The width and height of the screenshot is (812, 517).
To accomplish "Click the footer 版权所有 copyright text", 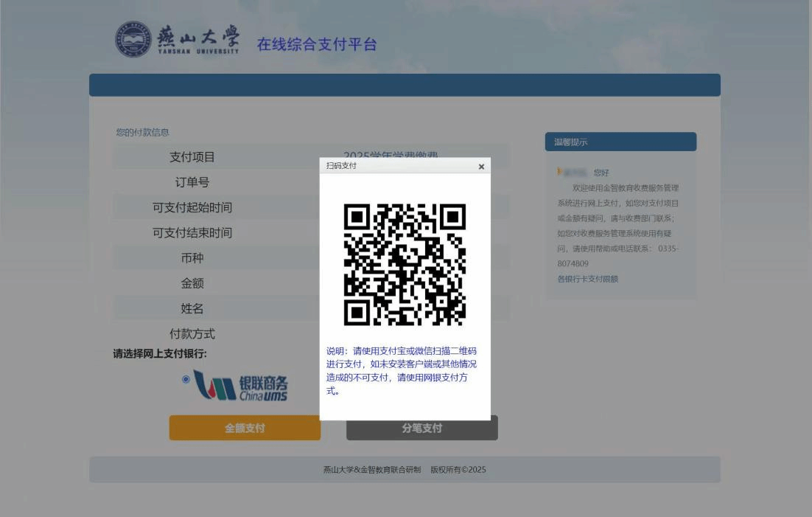I will click(x=405, y=470).
